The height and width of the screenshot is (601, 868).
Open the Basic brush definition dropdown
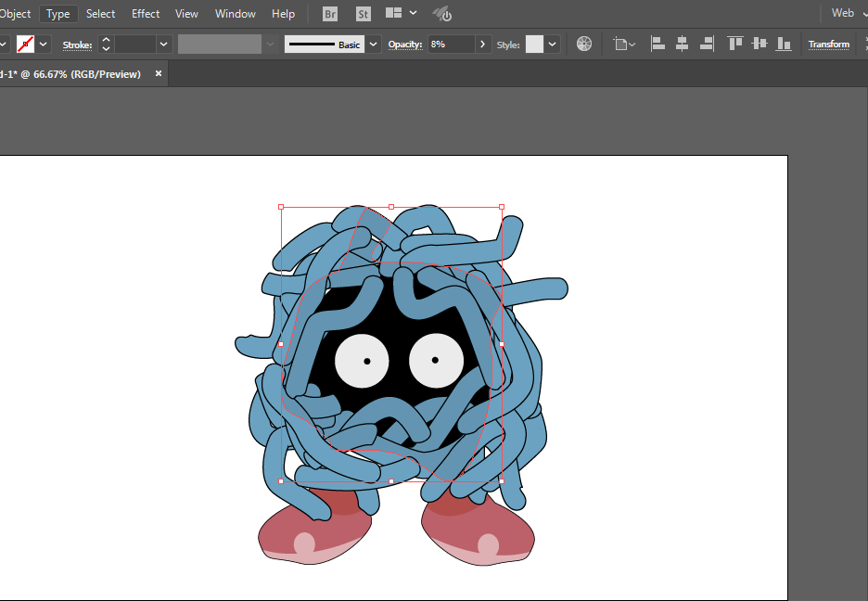(x=373, y=45)
